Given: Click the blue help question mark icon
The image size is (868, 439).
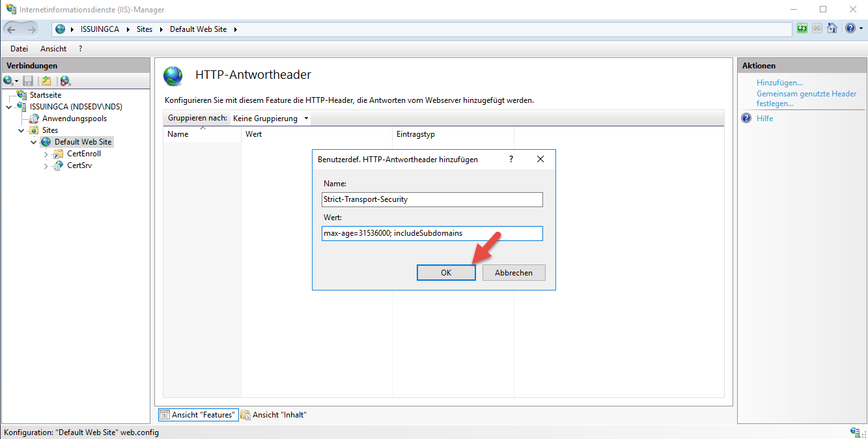Looking at the screenshot, I should pyautogui.click(x=849, y=29).
